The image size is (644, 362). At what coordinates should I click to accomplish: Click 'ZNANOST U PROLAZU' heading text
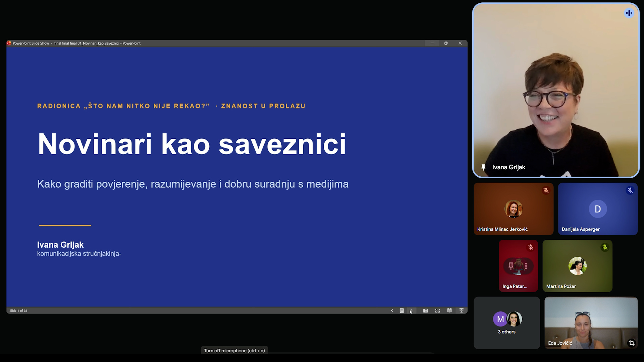[x=263, y=106]
